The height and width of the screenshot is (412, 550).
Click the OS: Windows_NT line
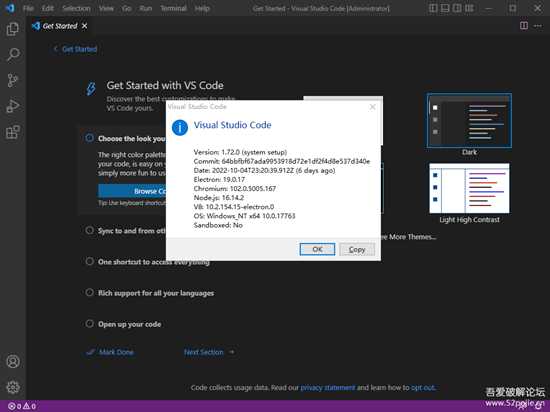pyautogui.click(x=244, y=216)
